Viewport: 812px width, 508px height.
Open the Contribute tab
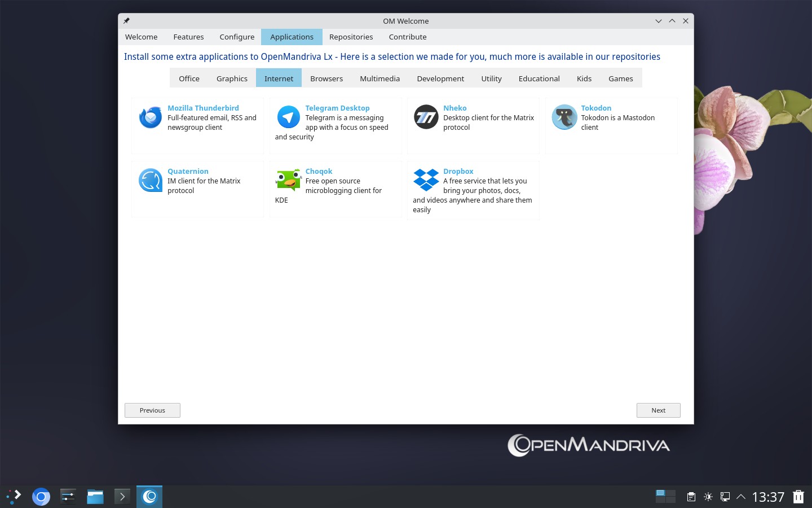point(408,37)
